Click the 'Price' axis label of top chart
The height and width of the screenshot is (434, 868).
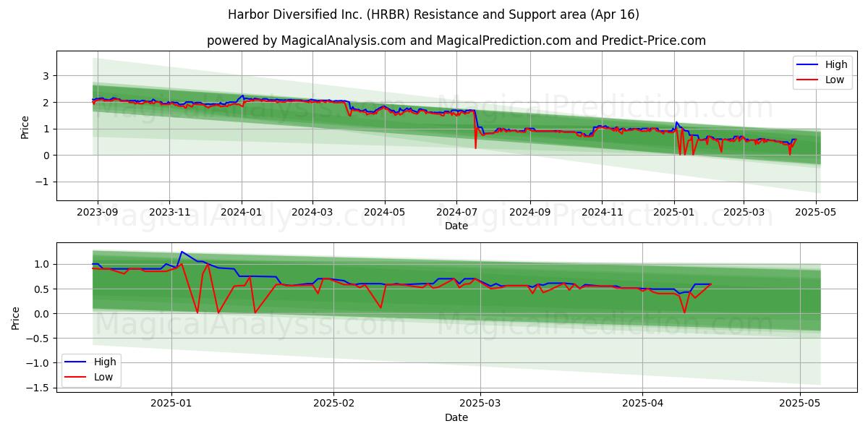25,128
